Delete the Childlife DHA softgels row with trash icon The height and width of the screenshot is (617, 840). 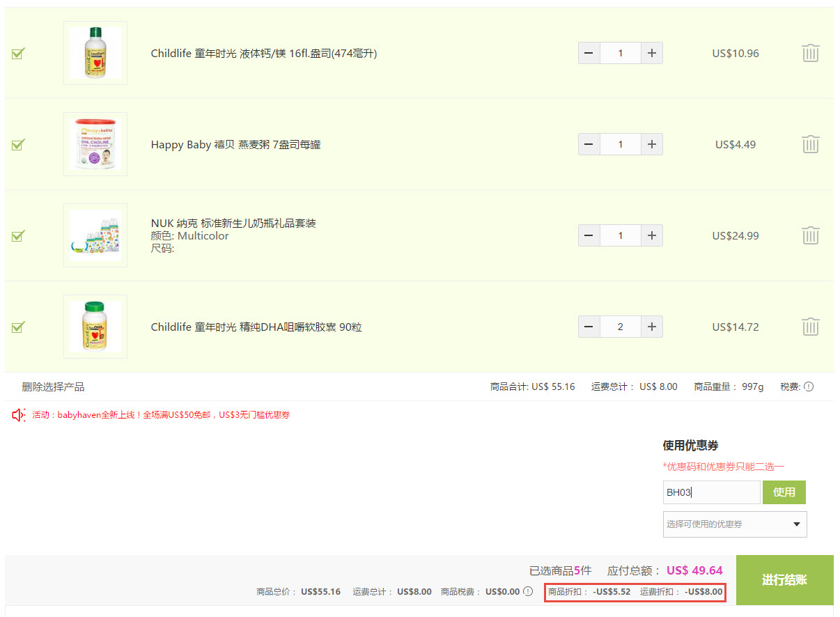(x=810, y=327)
